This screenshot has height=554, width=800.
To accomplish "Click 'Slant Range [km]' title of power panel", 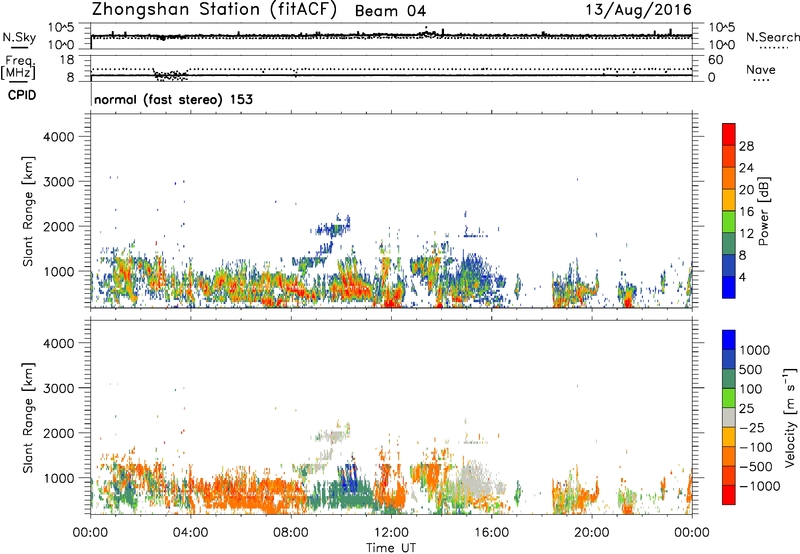I will pyautogui.click(x=28, y=211).
